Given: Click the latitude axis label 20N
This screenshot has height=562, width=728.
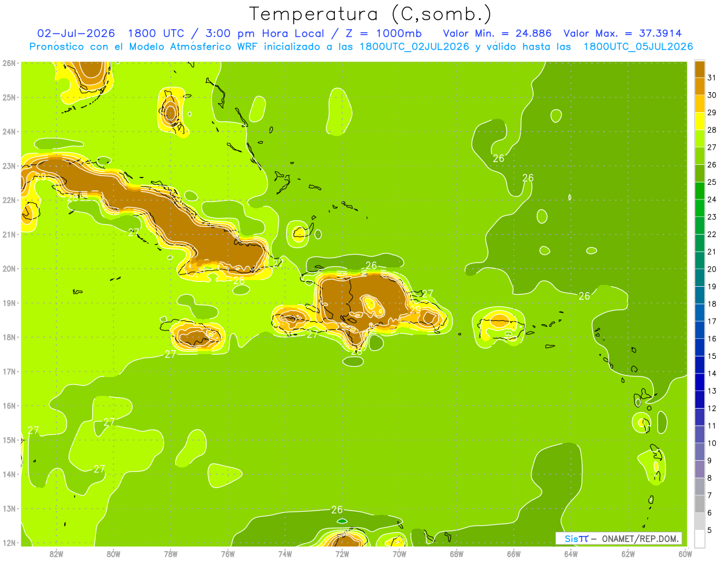Looking at the screenshot, I should pyautogui.click(x=9, y=268).
